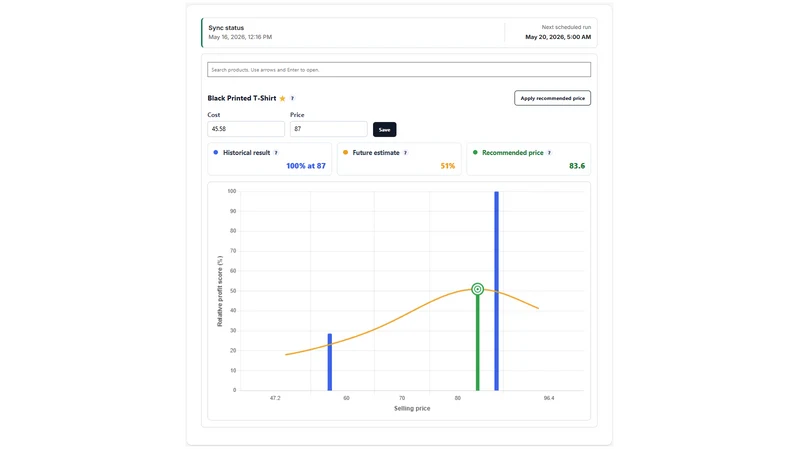
Task: Click the product search input field
Action: pos(398,69)
